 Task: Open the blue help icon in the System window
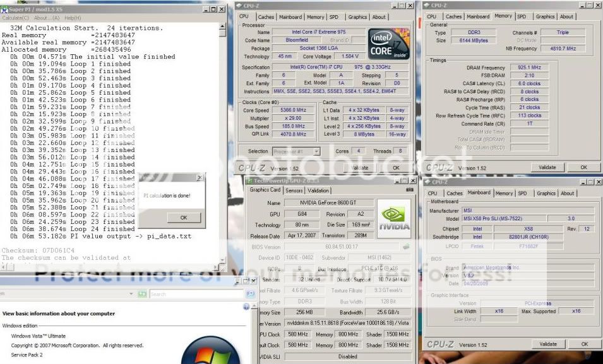click(x=246, y=307)
